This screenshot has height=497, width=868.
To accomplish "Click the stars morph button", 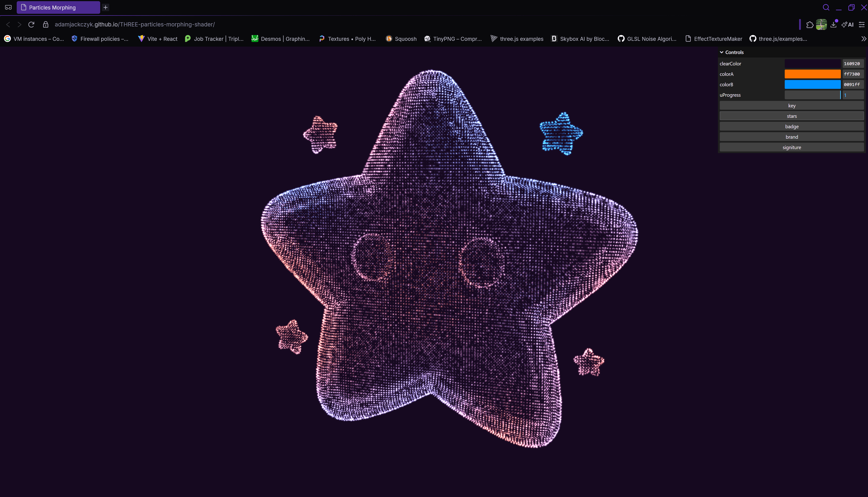I will click(x=792, y=116).
